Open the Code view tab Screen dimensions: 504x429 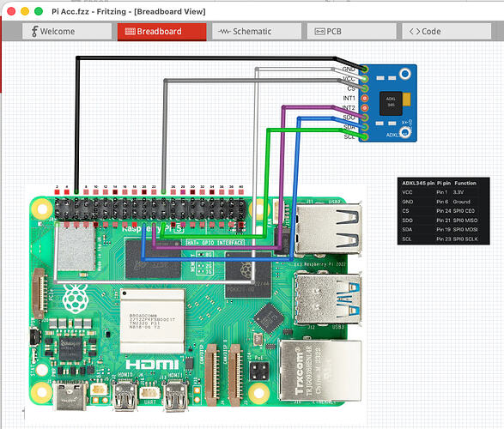446,32
